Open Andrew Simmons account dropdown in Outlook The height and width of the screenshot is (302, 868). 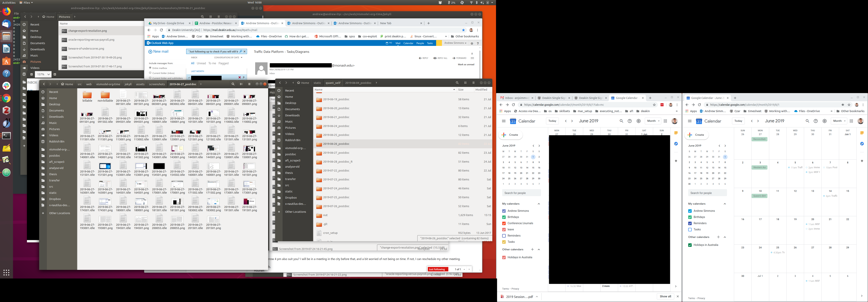coord(455,43)
